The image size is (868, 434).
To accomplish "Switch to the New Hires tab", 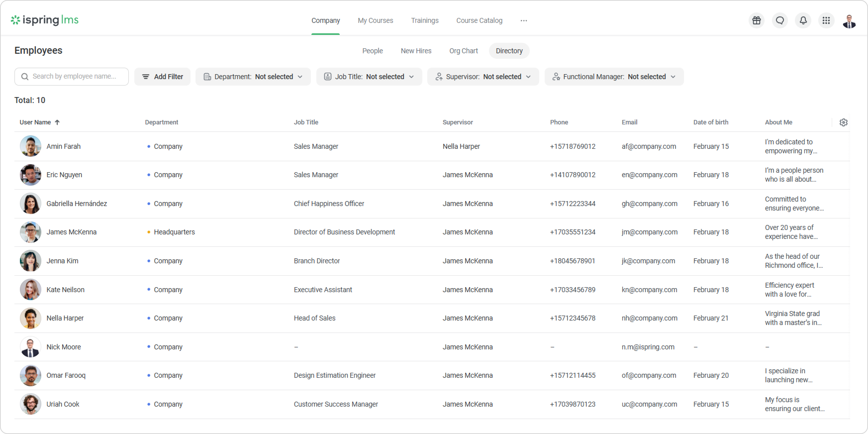I will tap(416, 51).
